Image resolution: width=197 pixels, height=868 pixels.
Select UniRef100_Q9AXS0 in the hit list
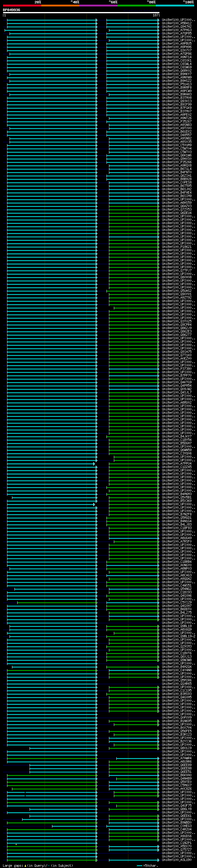(177, 159)
